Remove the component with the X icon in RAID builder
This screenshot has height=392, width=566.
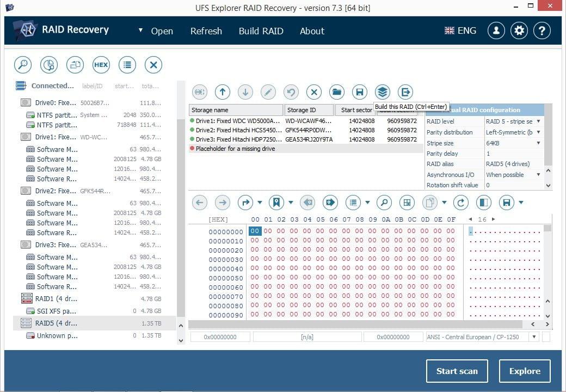click(314, 92)
